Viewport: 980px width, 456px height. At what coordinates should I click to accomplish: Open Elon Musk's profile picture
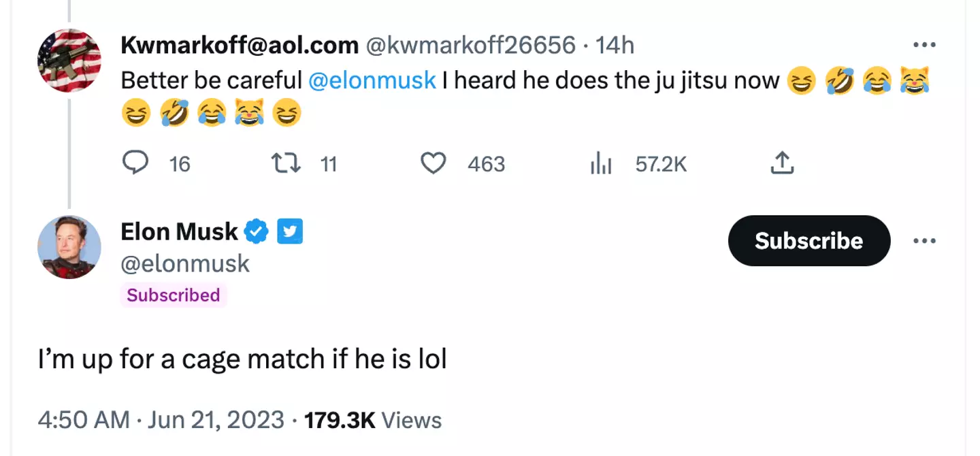tap(69, 247)
